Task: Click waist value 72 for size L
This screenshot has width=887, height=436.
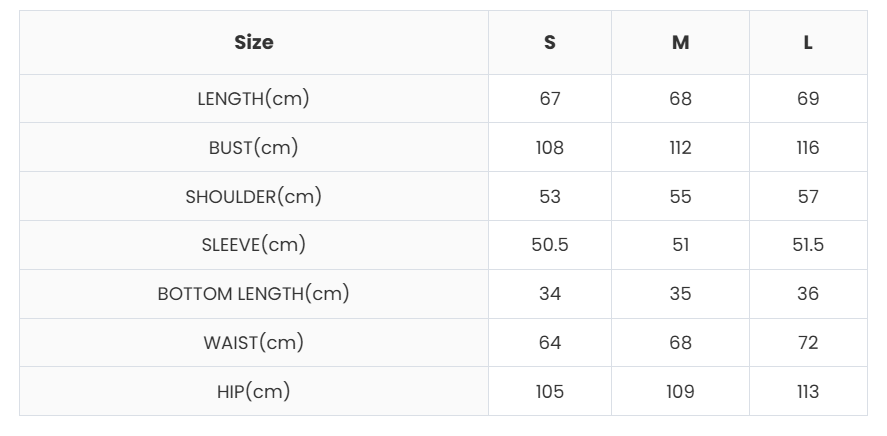Action: [x=808, y=343]
